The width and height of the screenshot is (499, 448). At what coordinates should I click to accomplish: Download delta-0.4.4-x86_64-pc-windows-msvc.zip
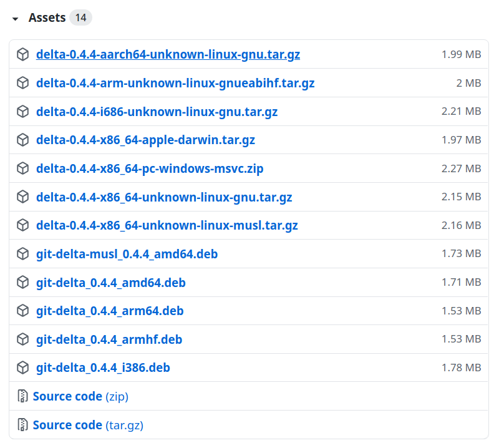click(x=150, y=168)
